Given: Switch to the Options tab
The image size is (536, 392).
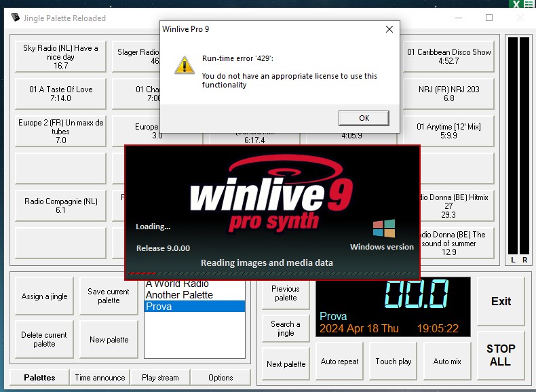Looking at the screenshot, I should click(x=221, y=378).
